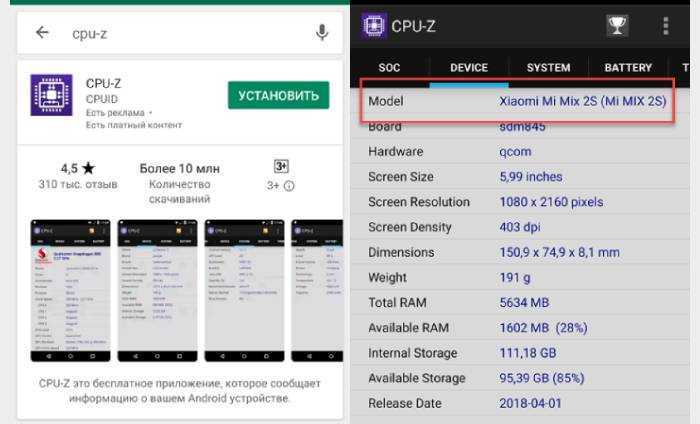Tap the 3+ age rating badge
Image resolution: width=700 pixels, height=424 pixels.
coord(281,167)
